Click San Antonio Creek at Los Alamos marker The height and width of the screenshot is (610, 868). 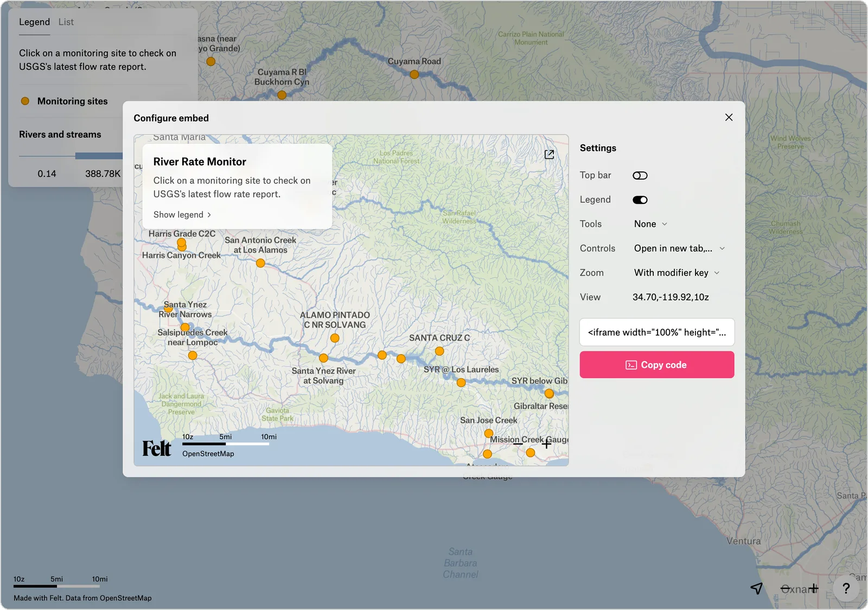click(x=260, y=263)
